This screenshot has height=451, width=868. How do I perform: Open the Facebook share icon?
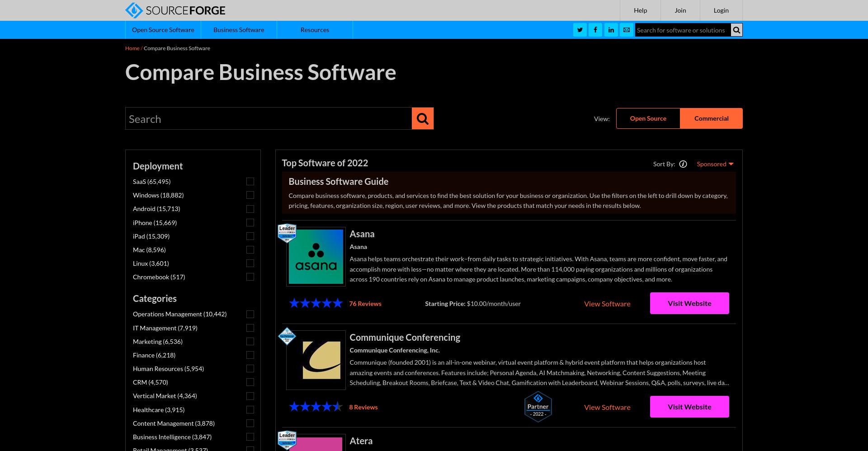click(x=595, y=30)
